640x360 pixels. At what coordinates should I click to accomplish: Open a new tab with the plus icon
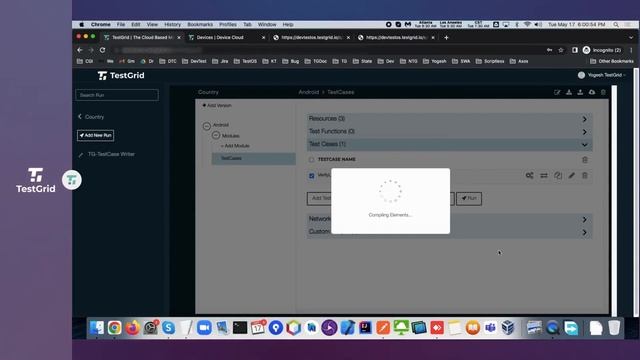446,38
